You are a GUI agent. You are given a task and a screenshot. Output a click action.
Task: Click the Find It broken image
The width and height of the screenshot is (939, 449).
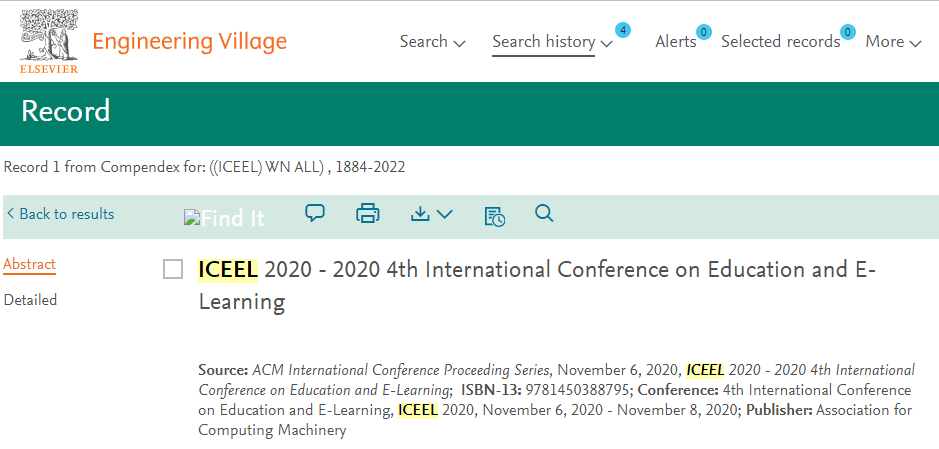pos(224,218)
